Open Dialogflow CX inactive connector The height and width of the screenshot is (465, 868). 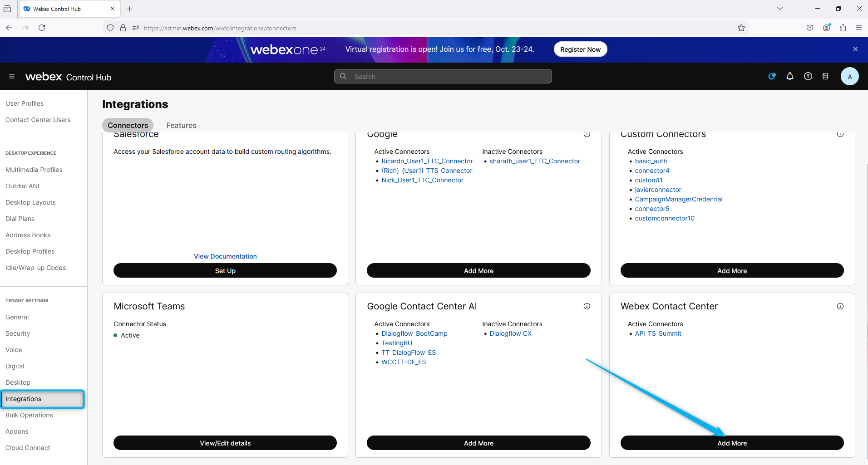(510, 333)
